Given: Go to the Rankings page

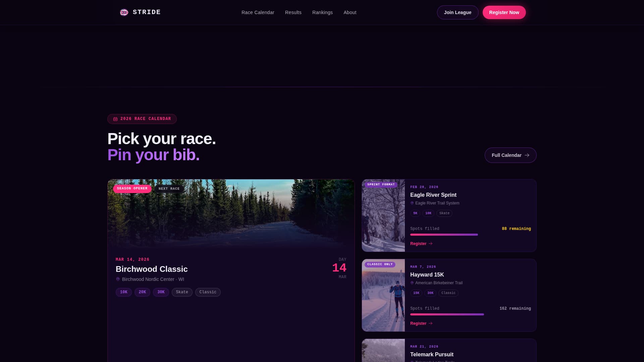Looking at the screenshot, I should coord(322,12).
